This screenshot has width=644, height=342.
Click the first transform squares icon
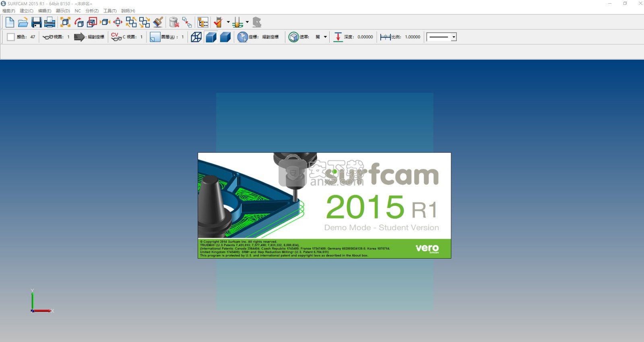point(131,23)
